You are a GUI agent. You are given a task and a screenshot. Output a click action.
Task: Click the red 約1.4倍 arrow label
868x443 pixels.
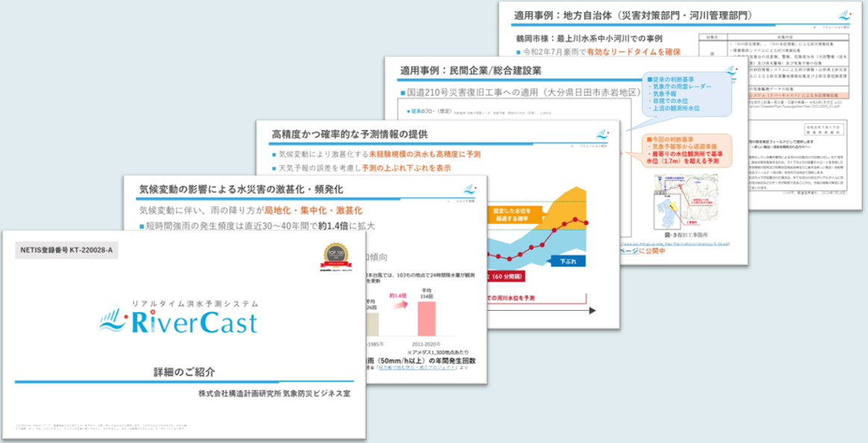coord(398,296)
